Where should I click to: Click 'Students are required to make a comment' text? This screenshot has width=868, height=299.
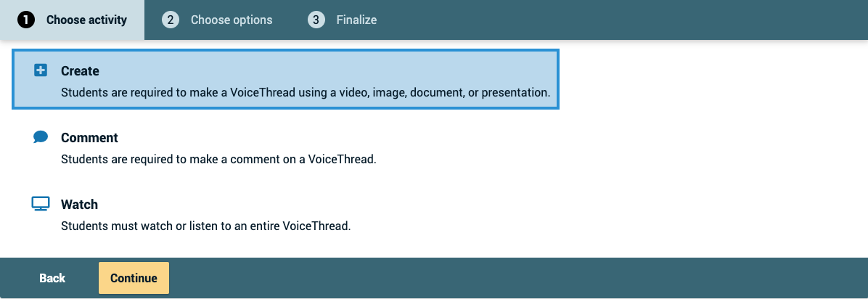[218, 160]
